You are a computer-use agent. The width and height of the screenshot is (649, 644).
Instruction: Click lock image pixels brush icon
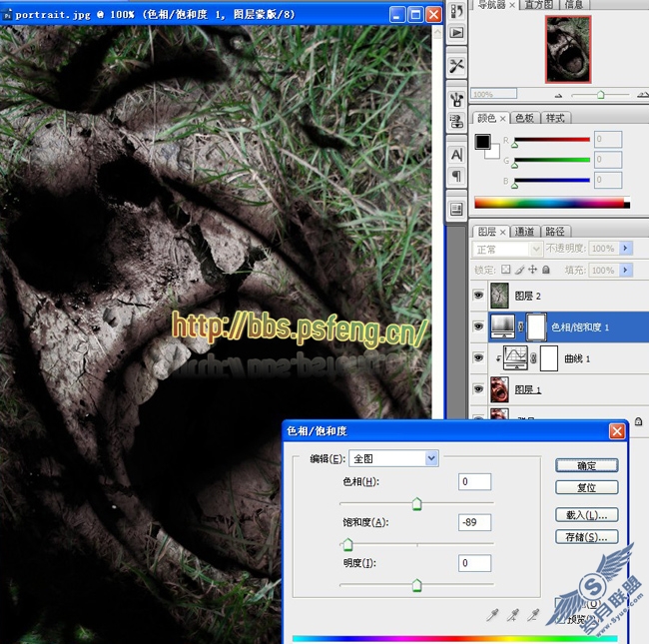(519, 270)
